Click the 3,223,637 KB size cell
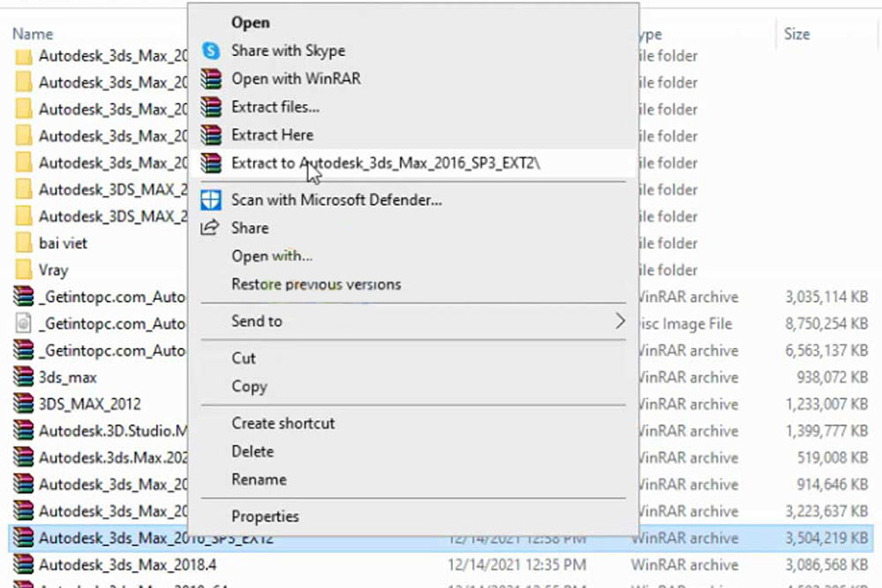The width and height of the screenshot is (882, 588). tap(826, 511)
